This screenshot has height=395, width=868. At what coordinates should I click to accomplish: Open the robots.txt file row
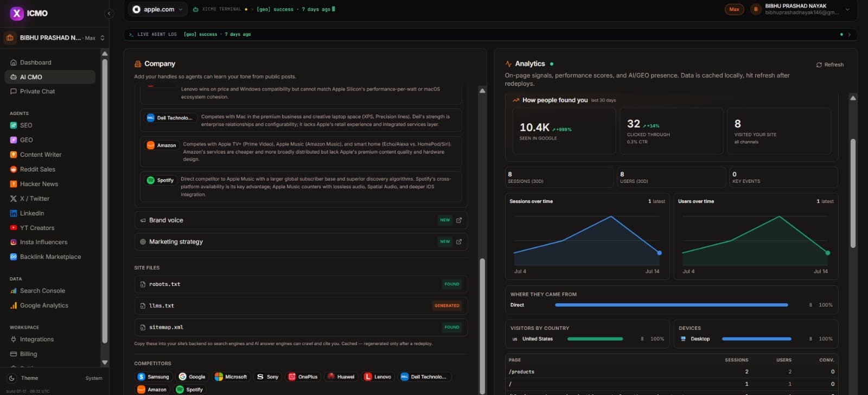301,284
